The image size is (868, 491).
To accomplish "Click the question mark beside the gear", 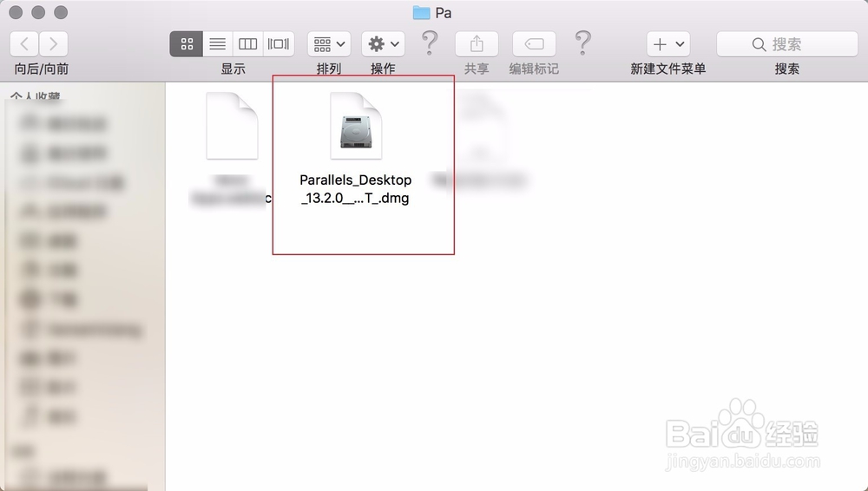I will (x=430, y=43).
